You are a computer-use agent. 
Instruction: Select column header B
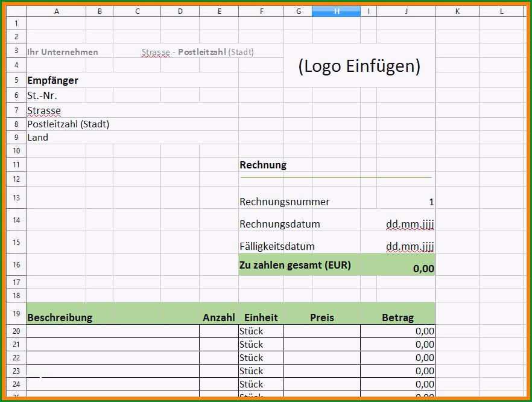click(x=100, y=11)
